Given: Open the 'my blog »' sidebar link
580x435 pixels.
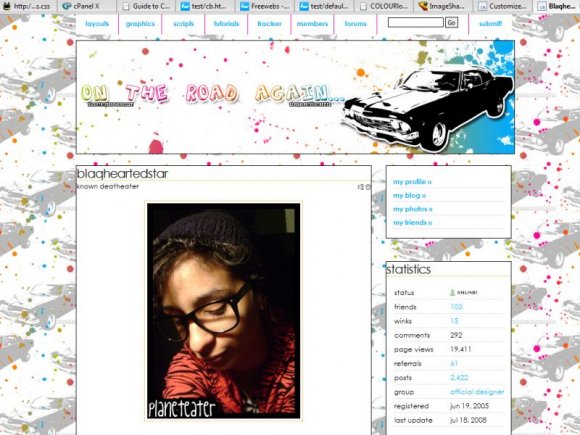Looking at the screenshot, I should click(x=409, y=195).
